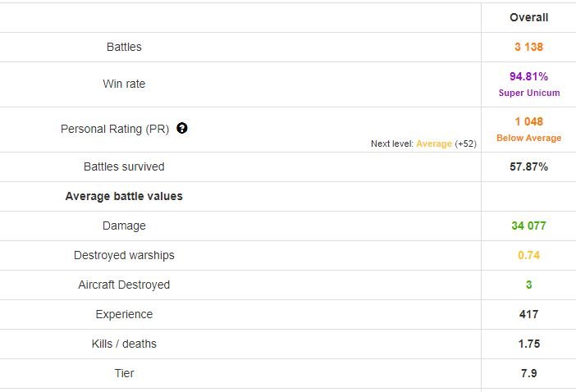Click the yellow 0.74 destroyed warships value
The height and width of the screenshot is (392, 576).
coord(528,255)
